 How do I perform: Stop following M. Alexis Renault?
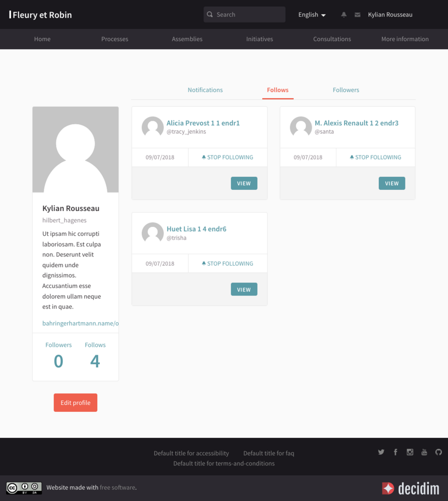point(375,157)
